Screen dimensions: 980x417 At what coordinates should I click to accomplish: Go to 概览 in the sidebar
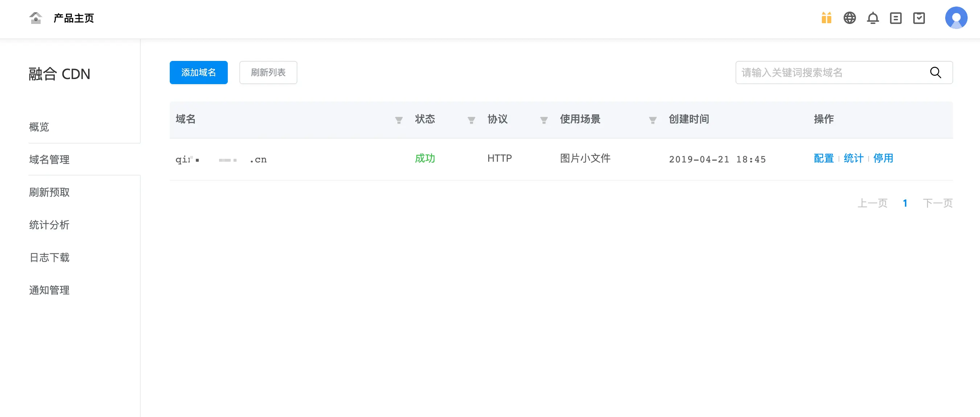tap(39, 127)
